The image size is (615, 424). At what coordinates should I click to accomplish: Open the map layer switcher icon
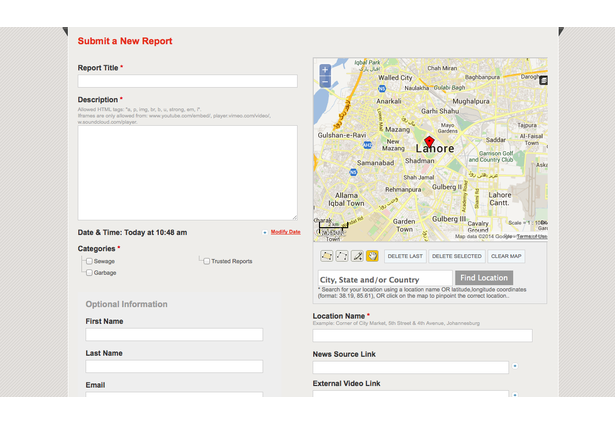tap(543, 80)
